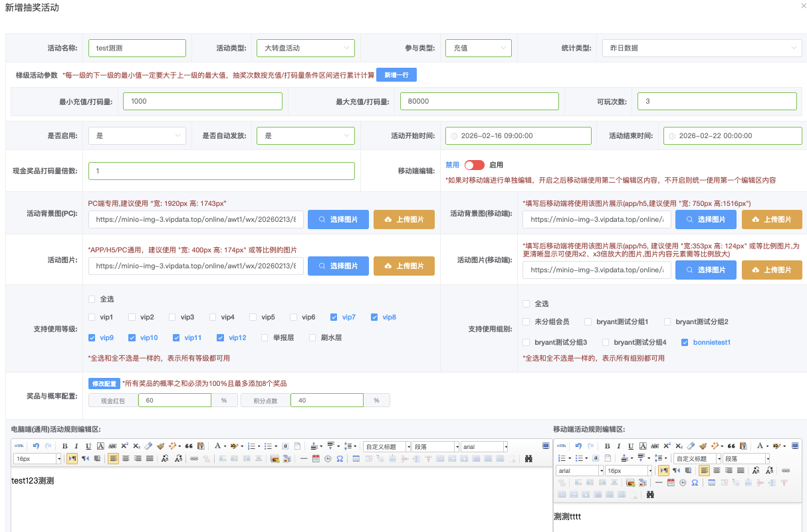The width and height of the screenshot is (807, 532).
Task: Toggle the 移动端编辑 switch
Action: pos(474,165)
